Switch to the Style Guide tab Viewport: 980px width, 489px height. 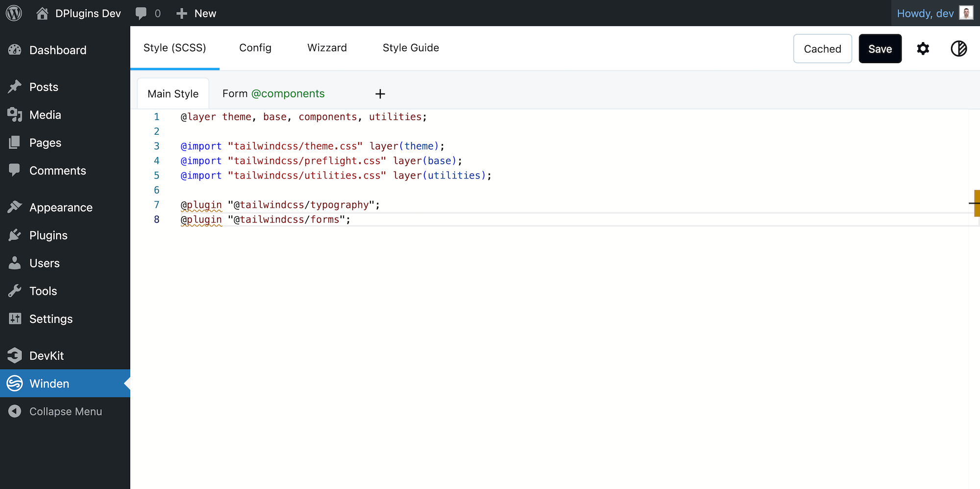tap(411, 48)
